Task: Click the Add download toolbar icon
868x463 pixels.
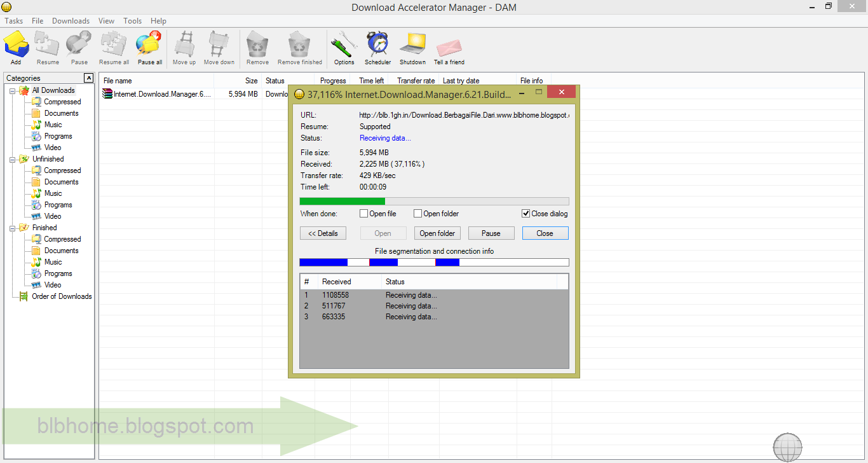Action: click(16, 44)
